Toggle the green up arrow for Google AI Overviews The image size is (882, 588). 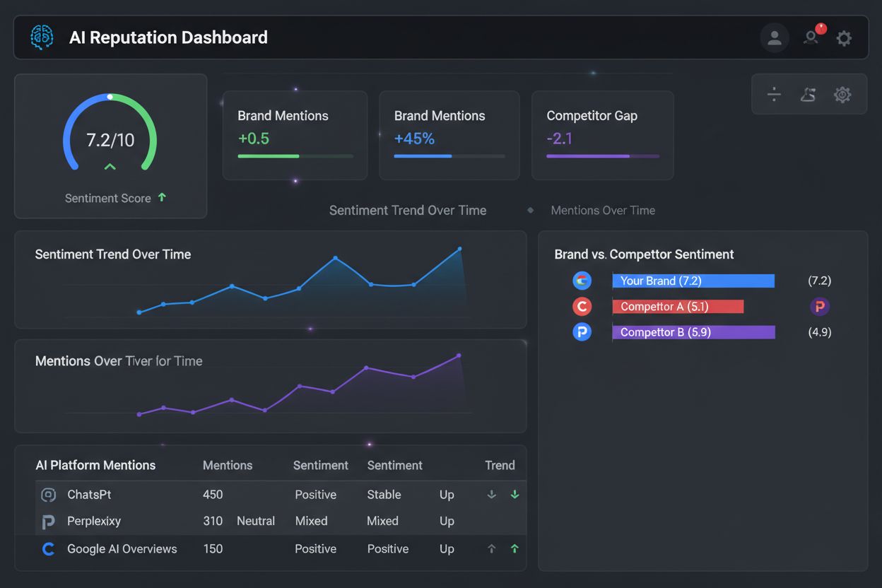click(x=515, y=548)
